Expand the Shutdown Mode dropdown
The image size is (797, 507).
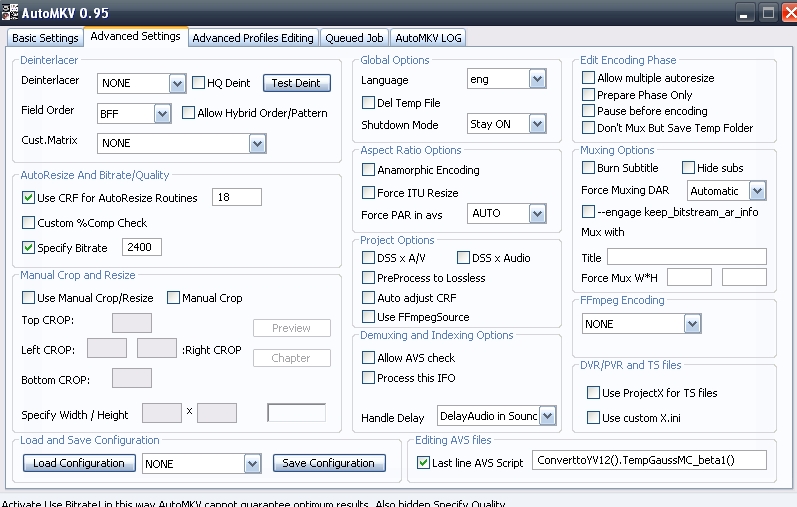537,124
